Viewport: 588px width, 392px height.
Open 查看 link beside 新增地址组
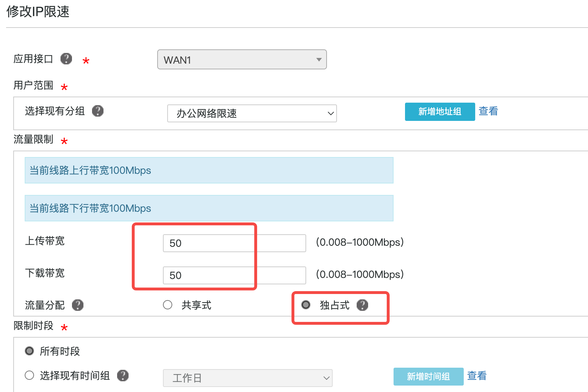coord(488,111)
